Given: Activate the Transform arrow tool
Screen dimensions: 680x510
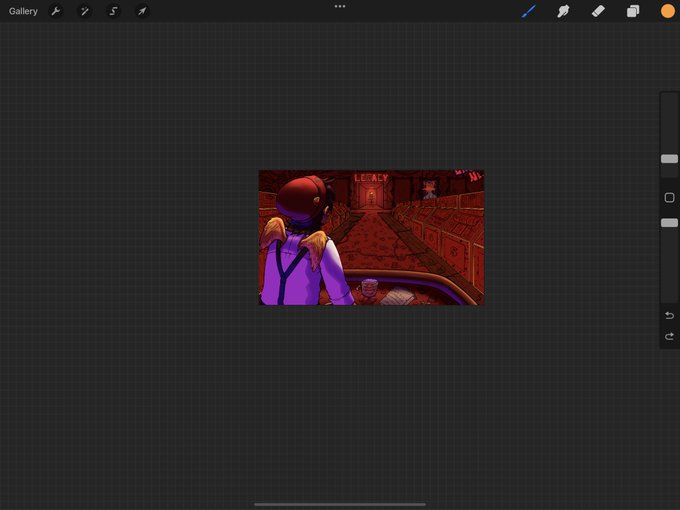Looking at the screenshot, I should tap(142, 11).
